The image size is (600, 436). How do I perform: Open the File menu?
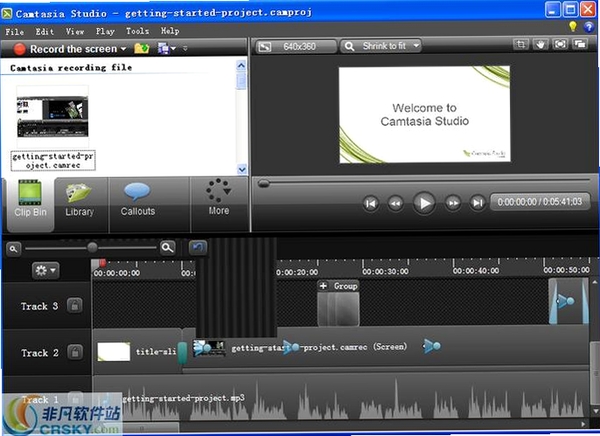click(x=15, y=31)
